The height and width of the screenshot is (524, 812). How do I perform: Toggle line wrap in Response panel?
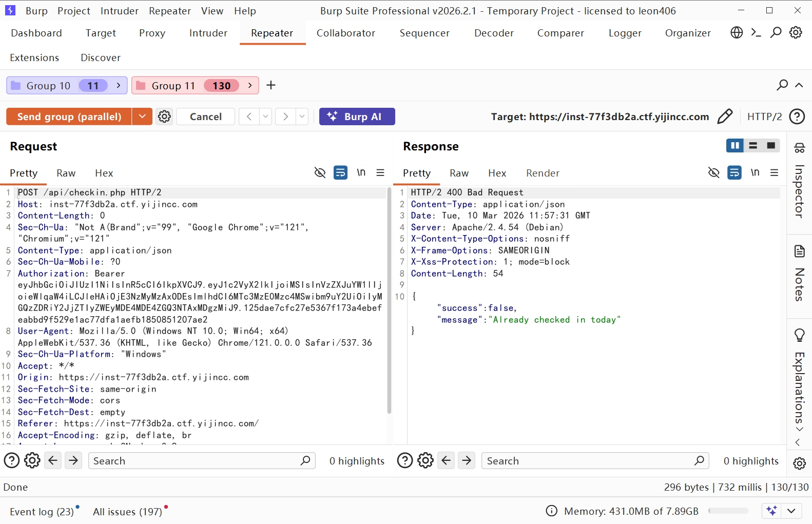coord(734,173)
